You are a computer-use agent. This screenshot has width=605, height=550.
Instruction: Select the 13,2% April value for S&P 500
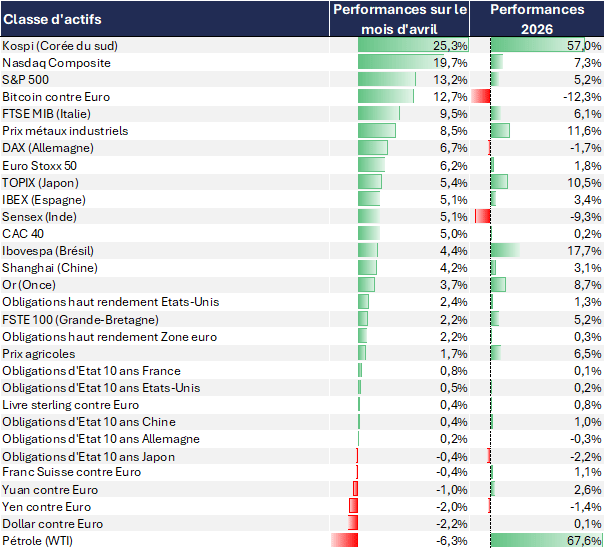450,80
